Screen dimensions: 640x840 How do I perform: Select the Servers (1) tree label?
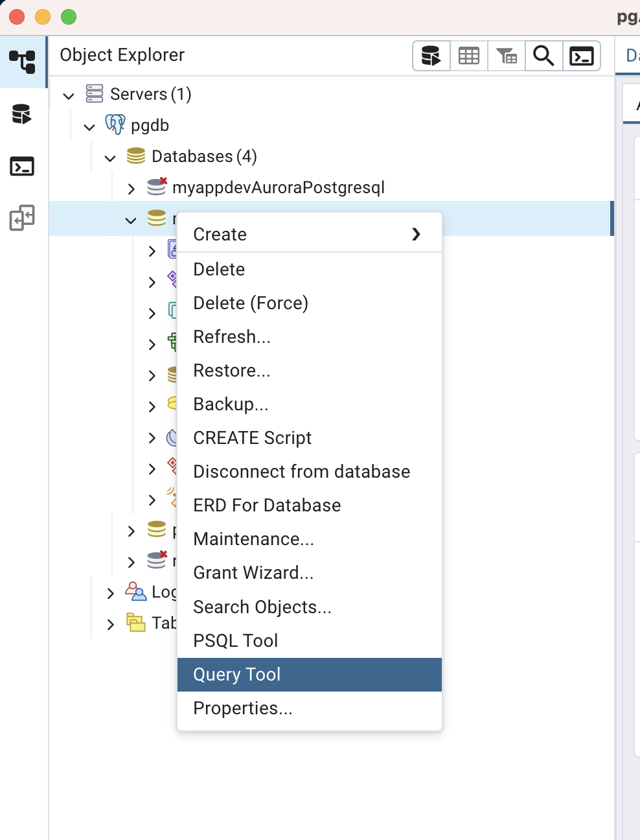click(151, 94)
